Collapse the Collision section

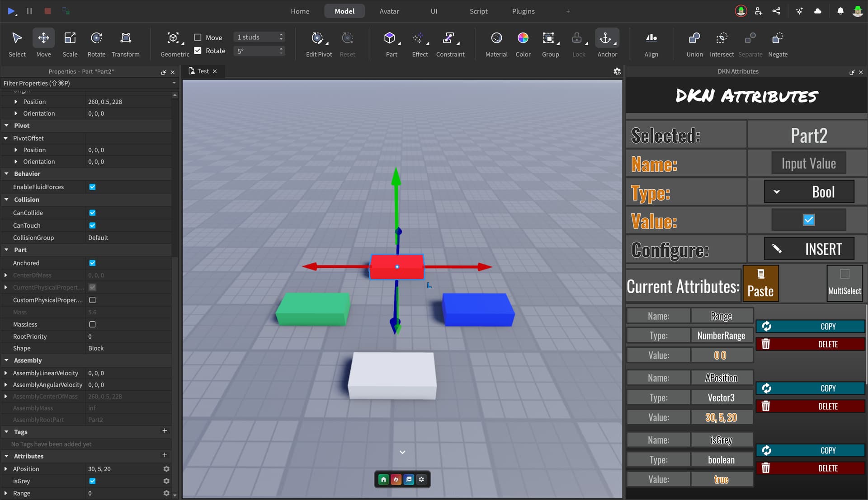click(7, 199)
